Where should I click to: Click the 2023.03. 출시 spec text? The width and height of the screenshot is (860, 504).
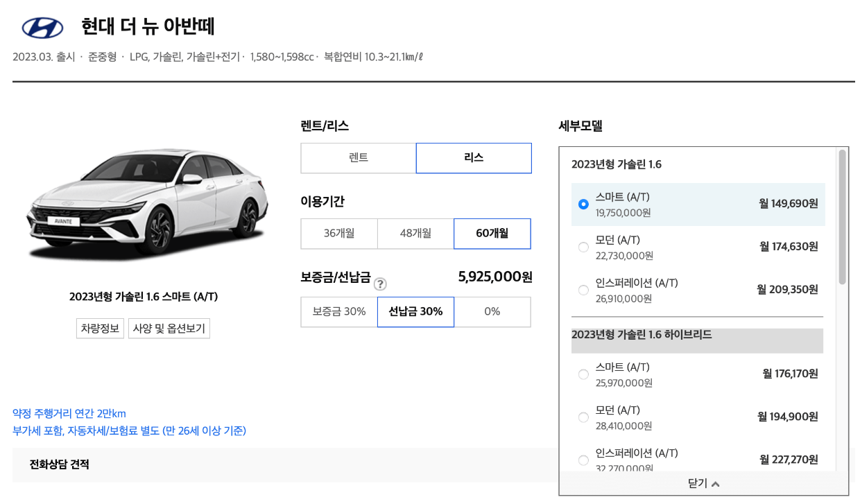44,57
